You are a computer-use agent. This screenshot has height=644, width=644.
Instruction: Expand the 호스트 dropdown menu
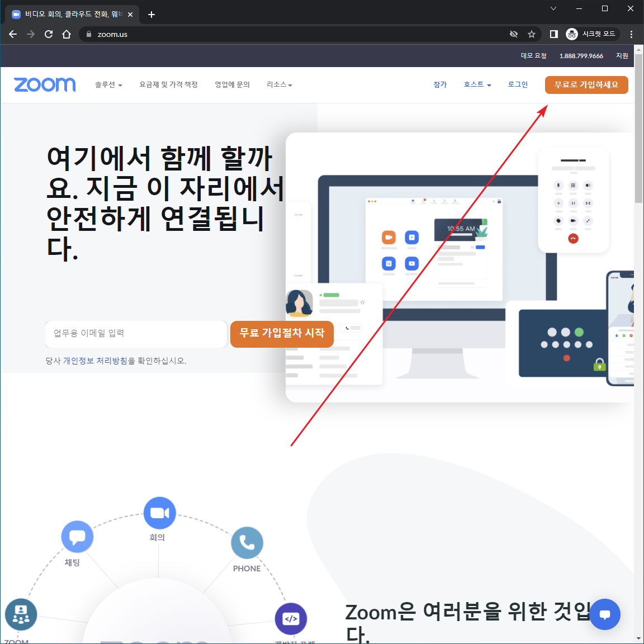477,84
